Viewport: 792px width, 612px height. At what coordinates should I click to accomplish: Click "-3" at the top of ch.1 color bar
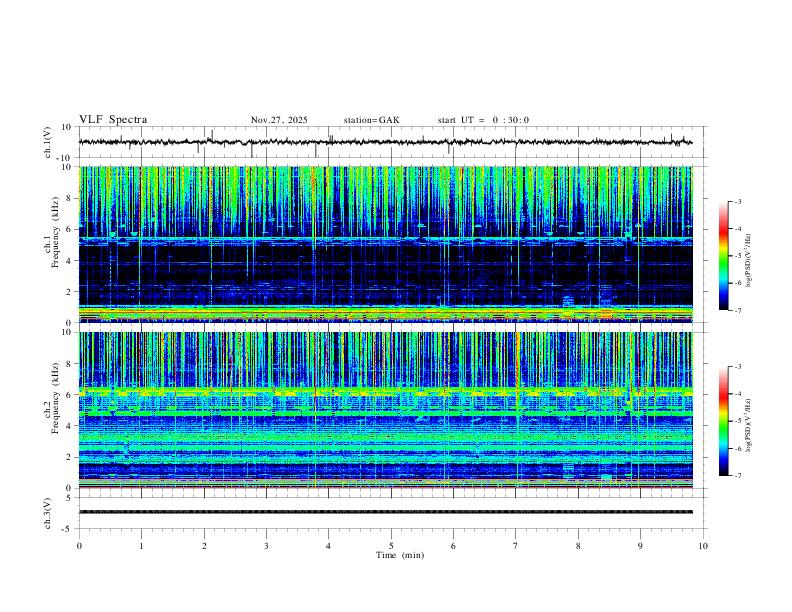click(x=738, y=201)
